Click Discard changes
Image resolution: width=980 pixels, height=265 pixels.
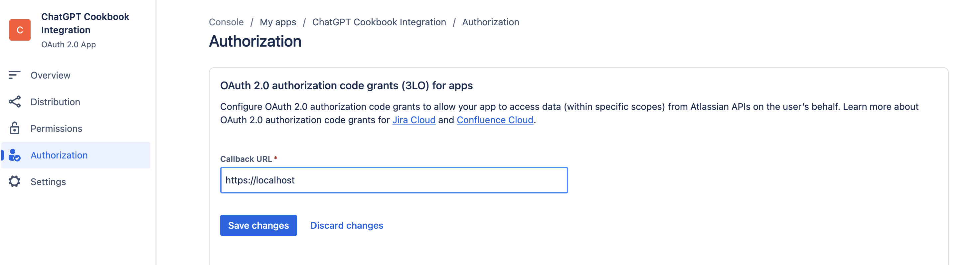[x=347, y=225]
